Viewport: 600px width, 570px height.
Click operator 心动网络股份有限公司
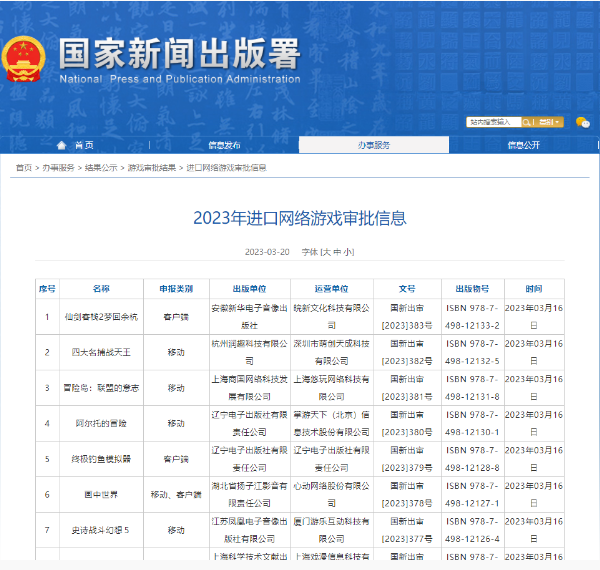click(331, 495)
